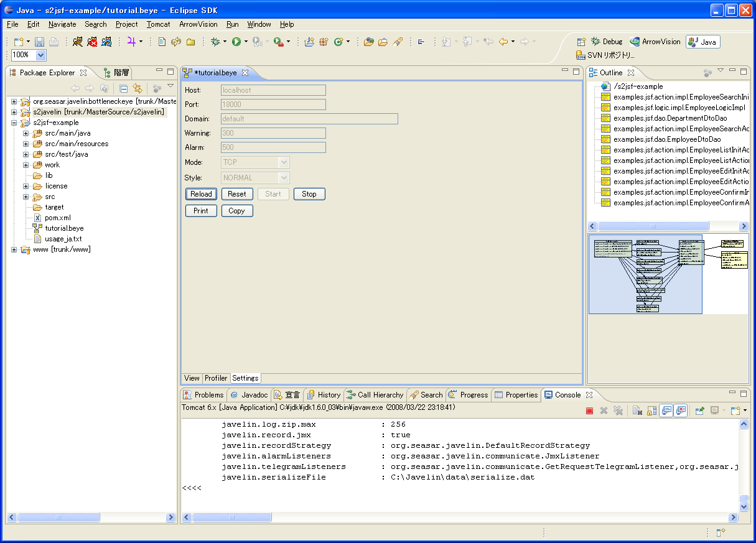Click the Reset button
Screen dimensions: 756x543
(237, 194)
